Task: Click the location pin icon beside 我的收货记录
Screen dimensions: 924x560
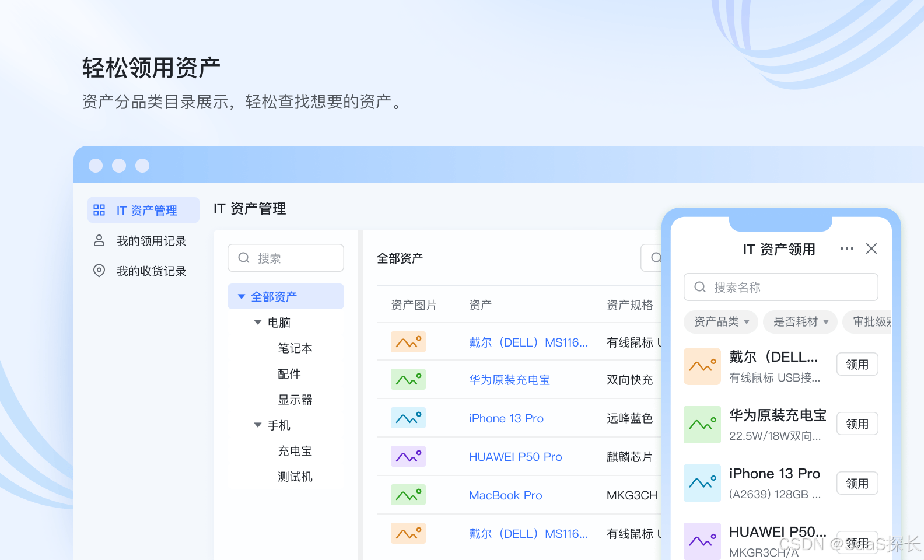Action: 99,271
